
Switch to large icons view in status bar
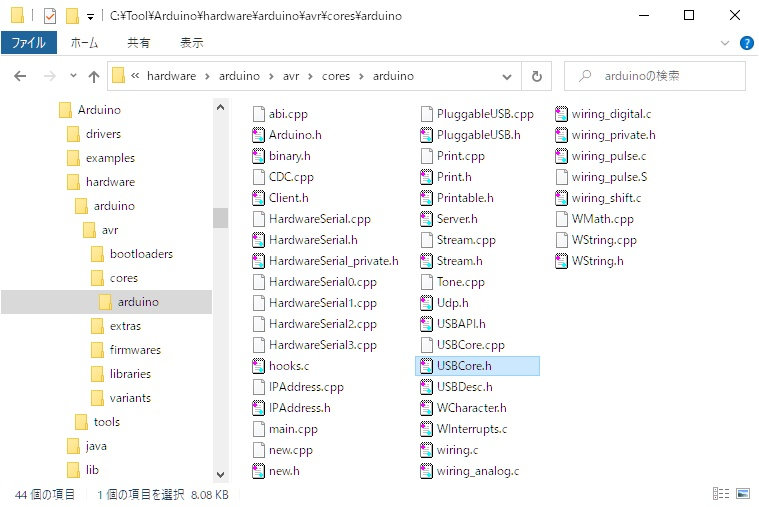coord(743,493)
